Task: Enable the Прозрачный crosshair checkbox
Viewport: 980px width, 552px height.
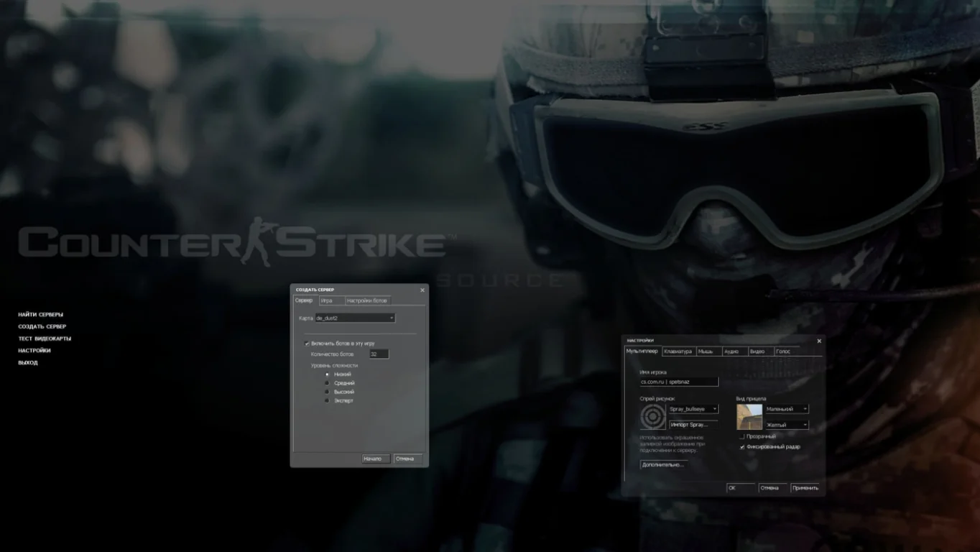Action: [741, 436]
